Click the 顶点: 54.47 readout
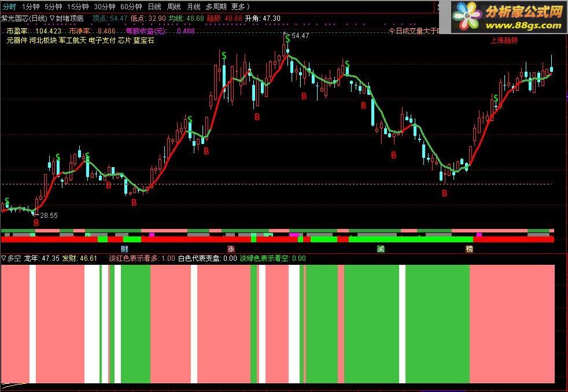 (x=110, y=18)
